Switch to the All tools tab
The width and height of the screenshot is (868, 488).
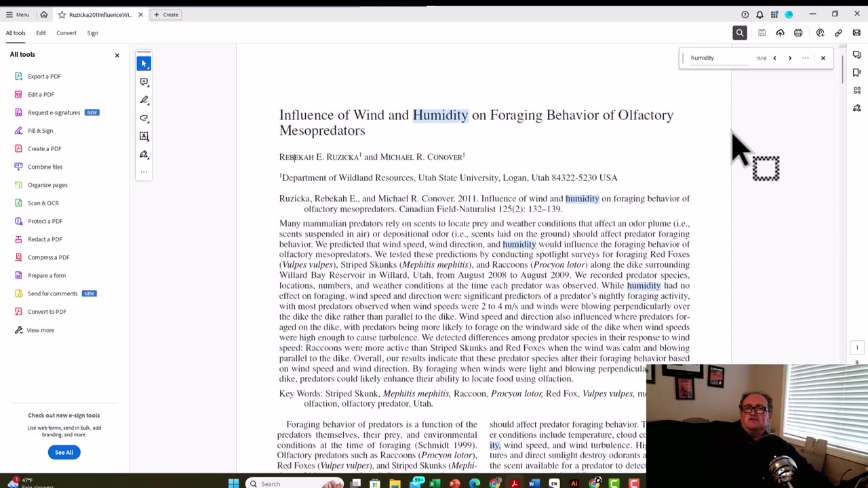(x=16, y=33)
